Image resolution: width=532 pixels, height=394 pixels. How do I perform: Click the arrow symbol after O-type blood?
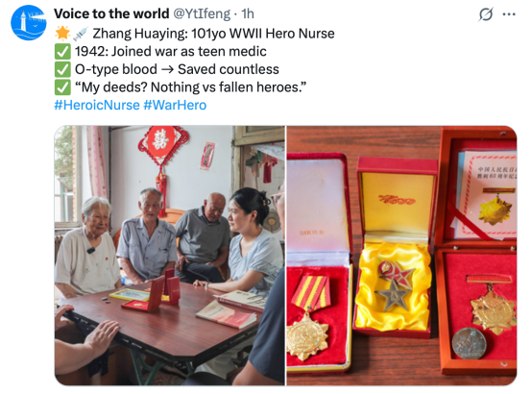tap(167, 69)
